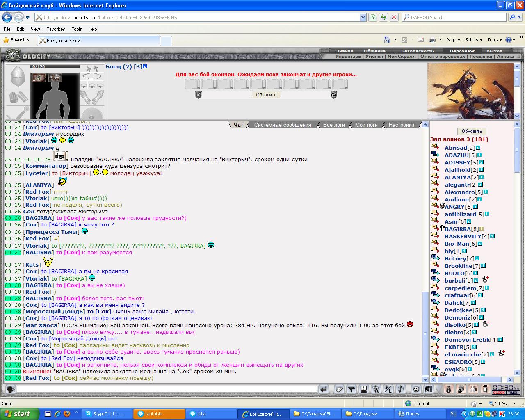Click the empty gloves equipment slot
Screen dimensions: 525x420
tap(92, 98)
